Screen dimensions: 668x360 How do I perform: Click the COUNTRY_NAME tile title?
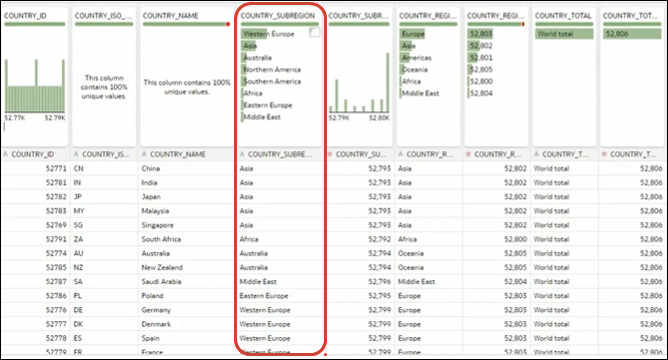pos(170,16)
